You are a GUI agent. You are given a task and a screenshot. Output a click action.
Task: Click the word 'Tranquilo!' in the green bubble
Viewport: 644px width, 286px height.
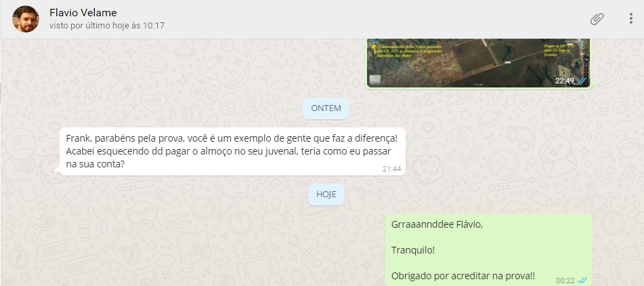tap(413, 250)
